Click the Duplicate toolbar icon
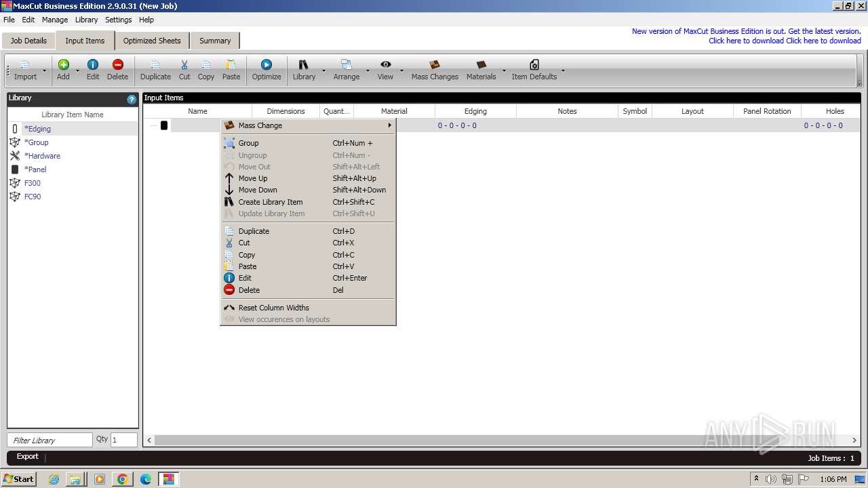 155,65
